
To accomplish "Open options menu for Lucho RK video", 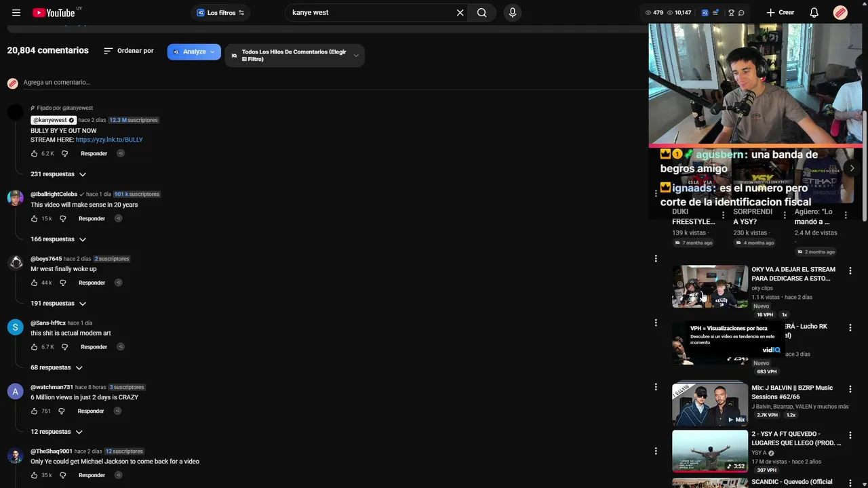I will [x=850, y=327].
